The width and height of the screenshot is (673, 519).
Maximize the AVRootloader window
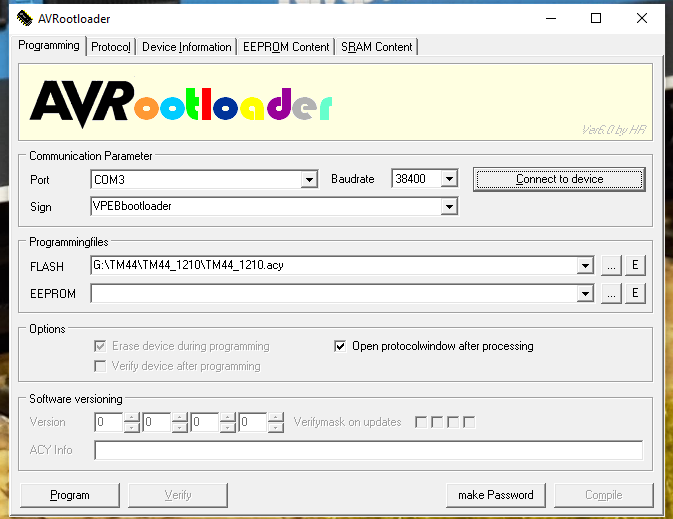pos(596,18)
